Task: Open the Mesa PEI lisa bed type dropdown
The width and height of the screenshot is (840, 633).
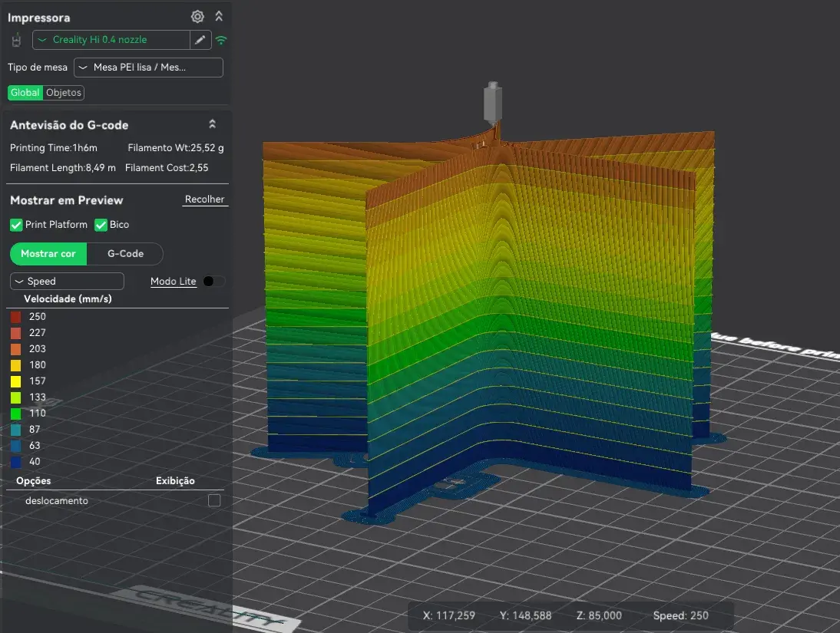Action: click(x=148, y=68)
